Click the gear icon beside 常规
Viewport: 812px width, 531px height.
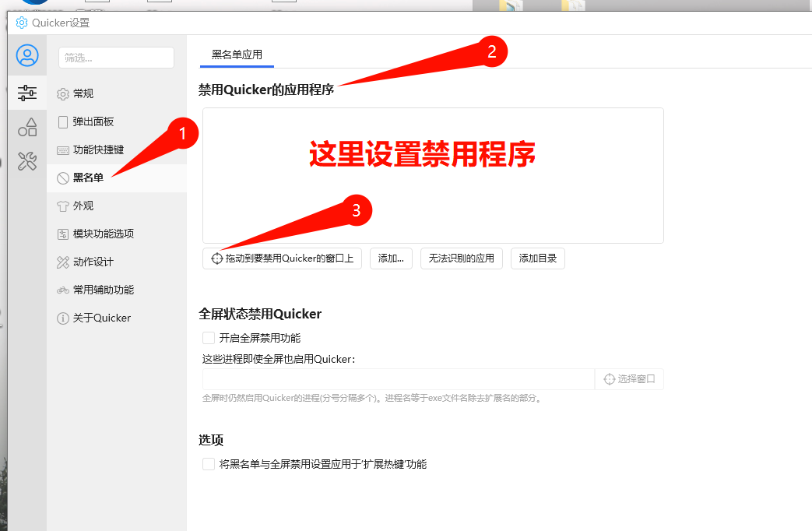(x=62, y=93)
